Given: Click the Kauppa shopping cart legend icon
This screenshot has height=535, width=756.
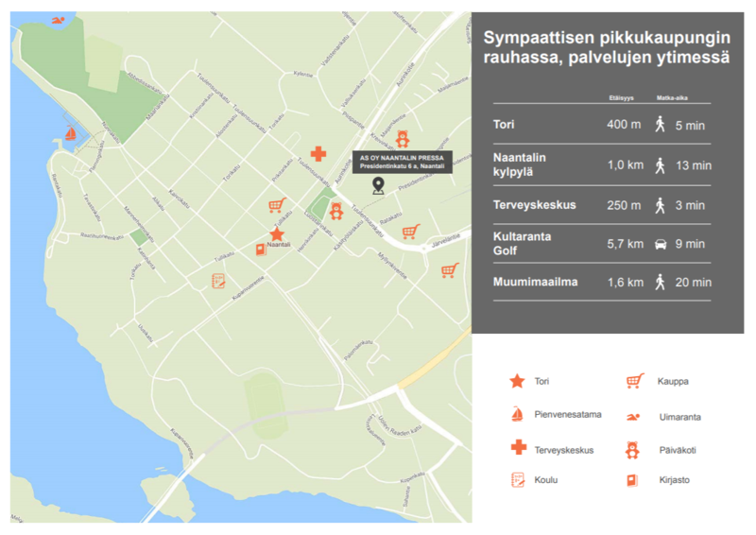Looking at the screenshot, I should [x=634, y=381].
